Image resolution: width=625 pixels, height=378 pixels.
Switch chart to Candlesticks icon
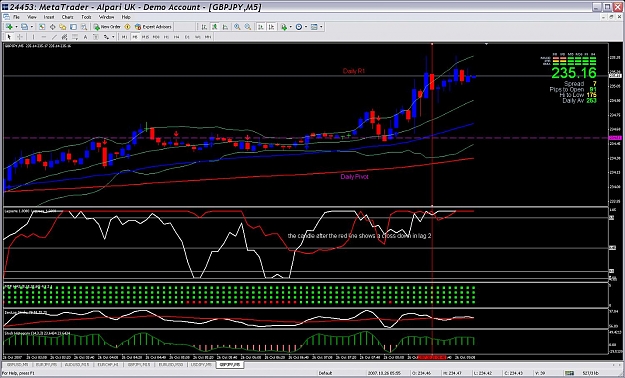pyautogui.click(x=214, y=27)
